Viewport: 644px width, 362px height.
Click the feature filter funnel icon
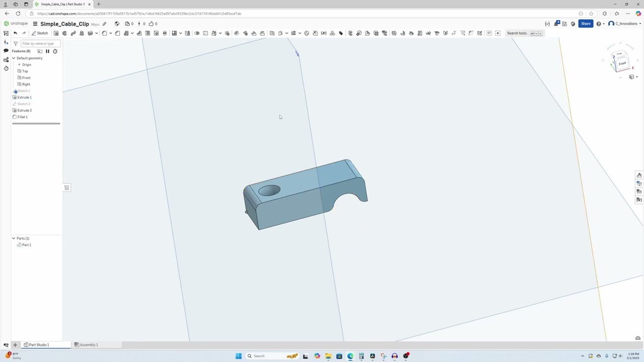pos(16,44)
